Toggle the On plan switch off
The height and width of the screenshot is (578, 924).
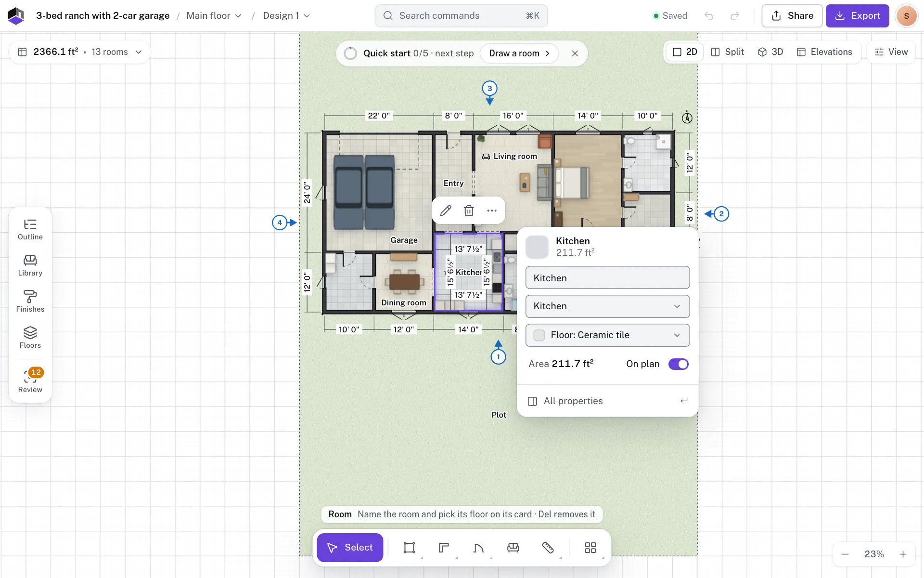(679, 364)
